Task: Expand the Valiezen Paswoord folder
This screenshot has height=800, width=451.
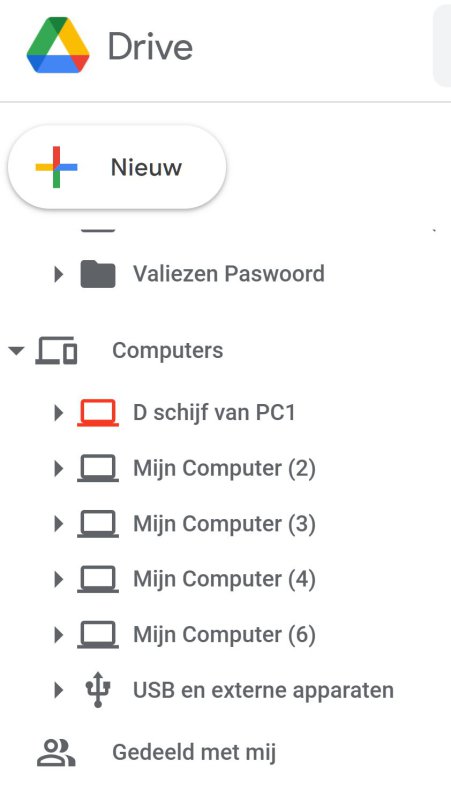Action: pos(59,274)
